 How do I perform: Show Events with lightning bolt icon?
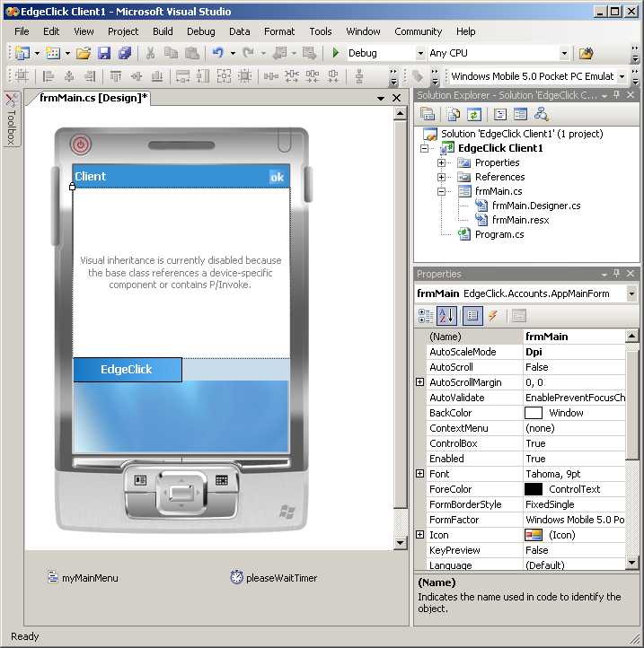[492, 316]
